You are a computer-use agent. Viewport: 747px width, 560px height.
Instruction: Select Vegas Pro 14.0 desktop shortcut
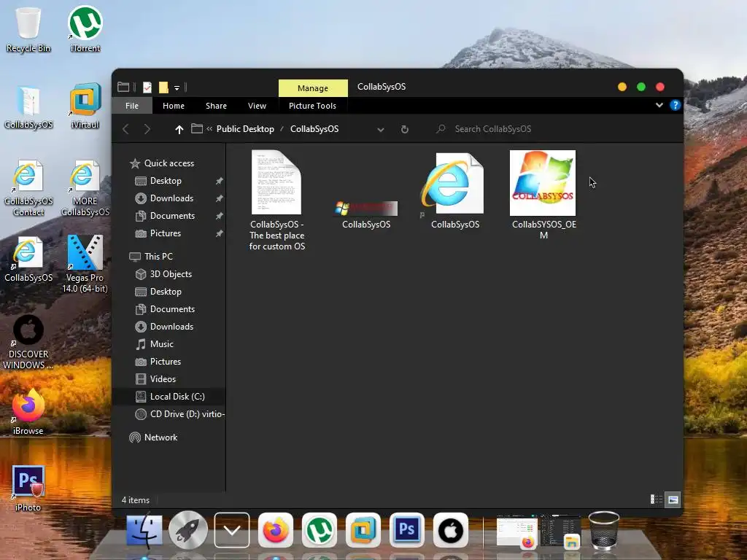click(85, 264)
